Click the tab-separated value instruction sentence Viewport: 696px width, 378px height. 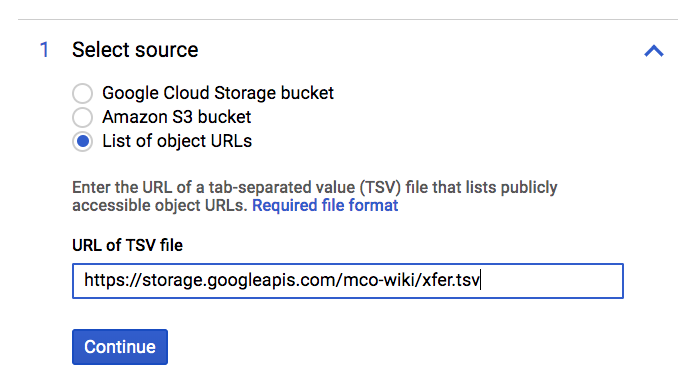coord(315,187)
